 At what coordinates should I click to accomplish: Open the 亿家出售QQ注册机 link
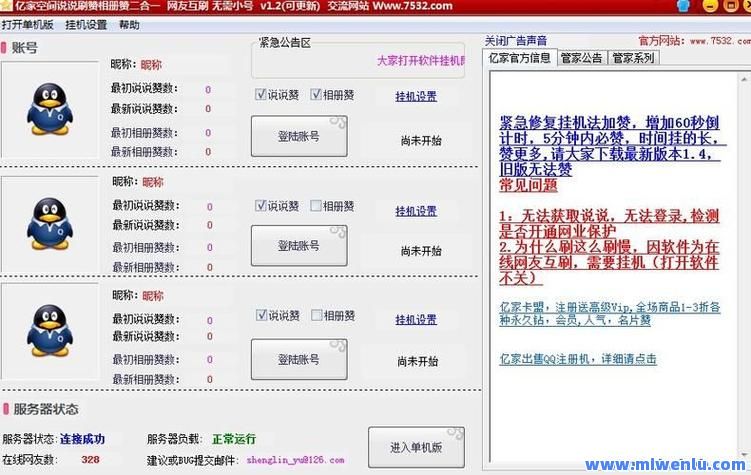[x=578, y=359]
